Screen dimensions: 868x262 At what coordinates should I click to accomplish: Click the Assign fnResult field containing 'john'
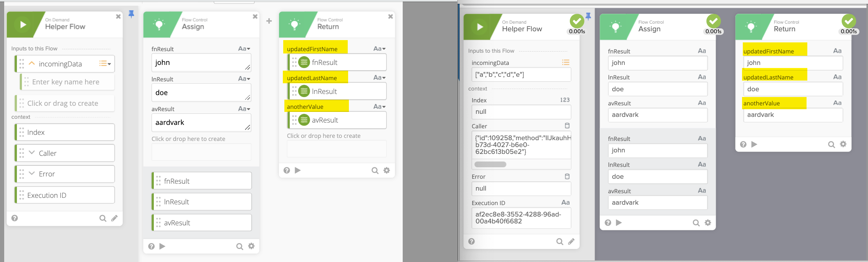click(201, 63)
